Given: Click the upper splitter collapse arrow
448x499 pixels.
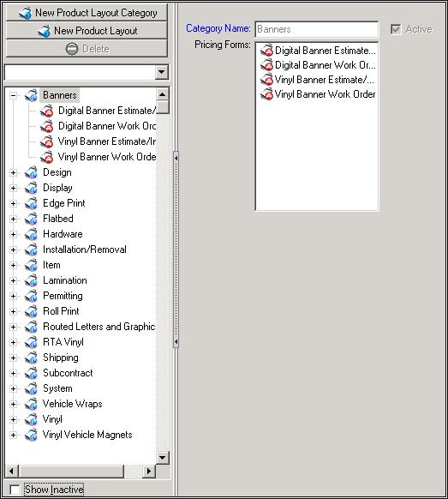Looking at the screenshot, I should [176, 158].
